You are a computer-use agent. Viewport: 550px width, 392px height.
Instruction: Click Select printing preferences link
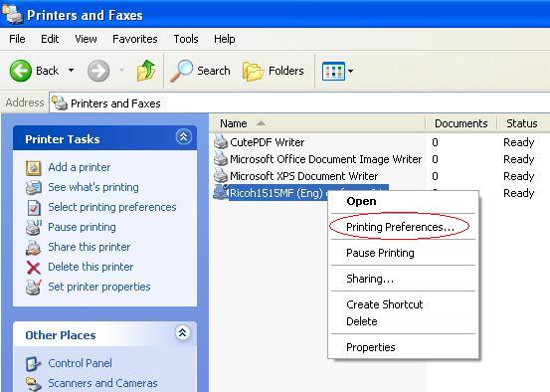[112, 207]
